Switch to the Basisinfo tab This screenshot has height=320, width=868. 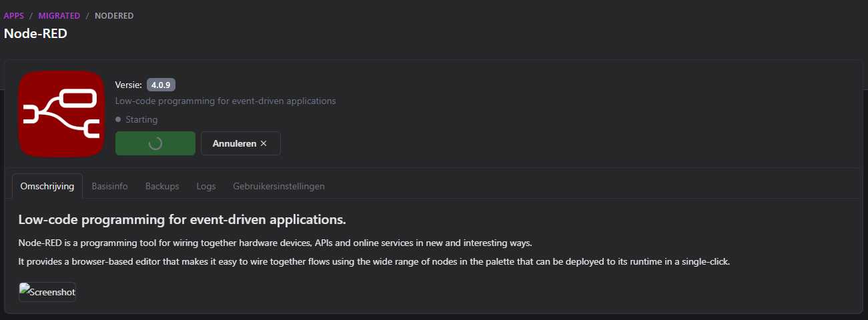click(x=109, y=186)
